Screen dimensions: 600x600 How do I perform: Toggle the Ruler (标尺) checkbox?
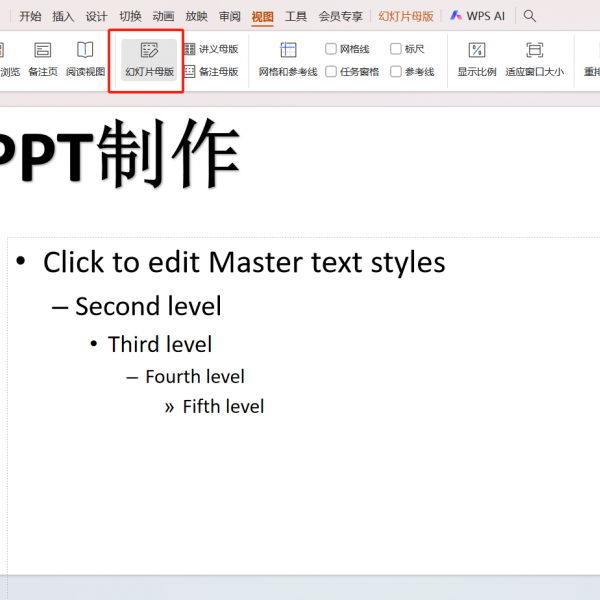click(x=396, y=49)
